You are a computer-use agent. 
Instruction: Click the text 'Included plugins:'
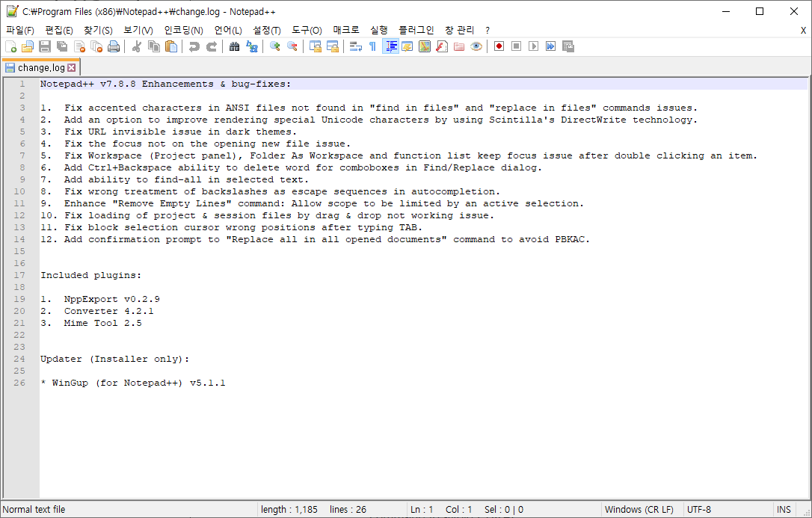click(x=90, y=275)
